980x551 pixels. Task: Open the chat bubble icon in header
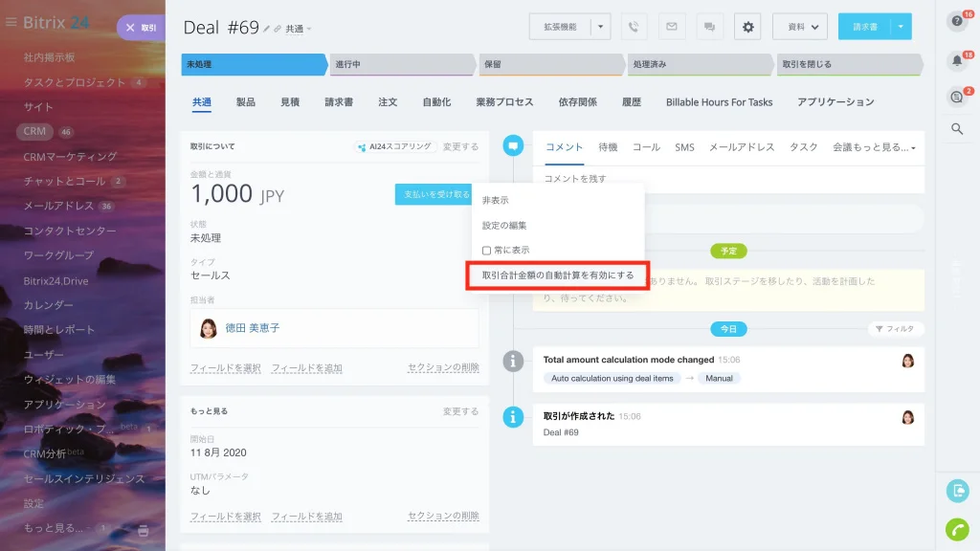coord(709,27)
